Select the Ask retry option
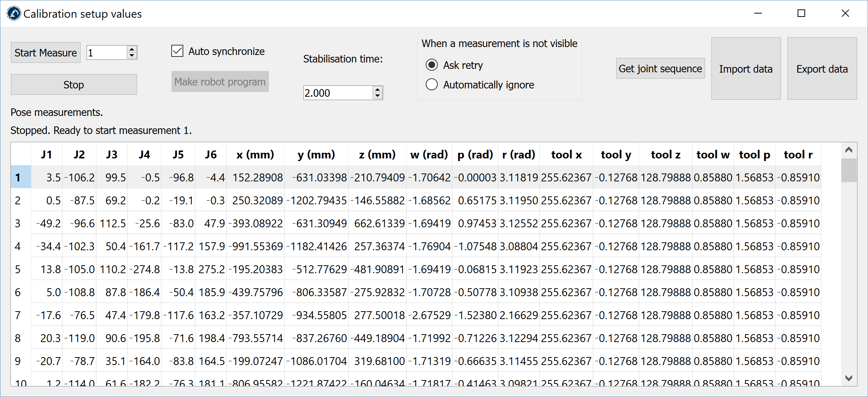The image size is (868, 397). click(x=432, y=65)
